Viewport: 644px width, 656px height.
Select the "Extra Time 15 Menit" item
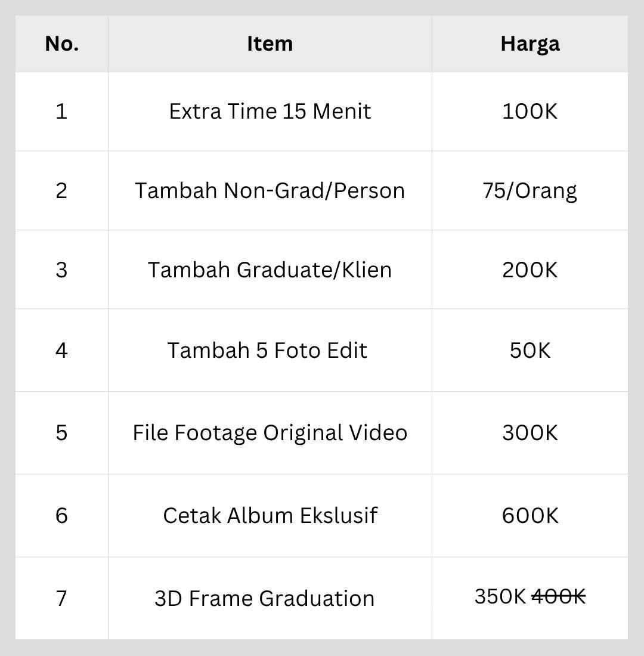pyautogui.click(x=270, y=112)
